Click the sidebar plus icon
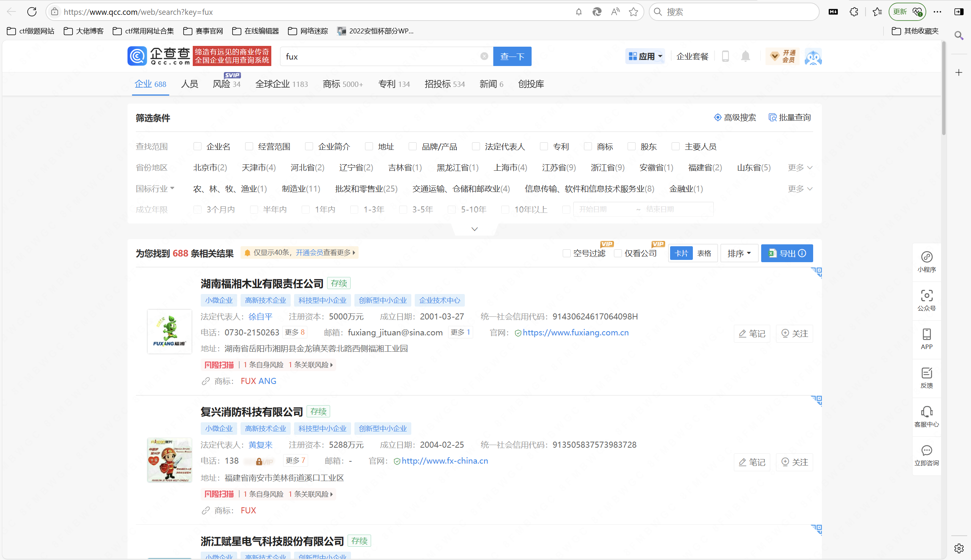971x560 pixels. [x=959, y=73]
